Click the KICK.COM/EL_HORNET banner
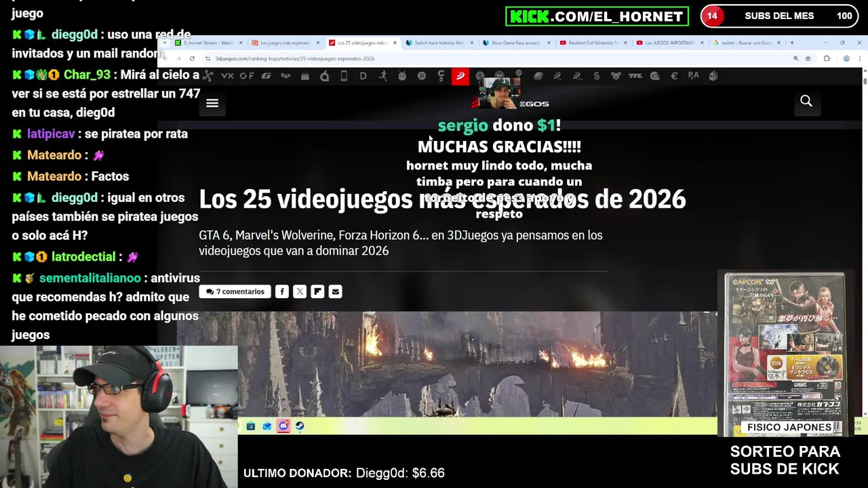 coord(597,16)
